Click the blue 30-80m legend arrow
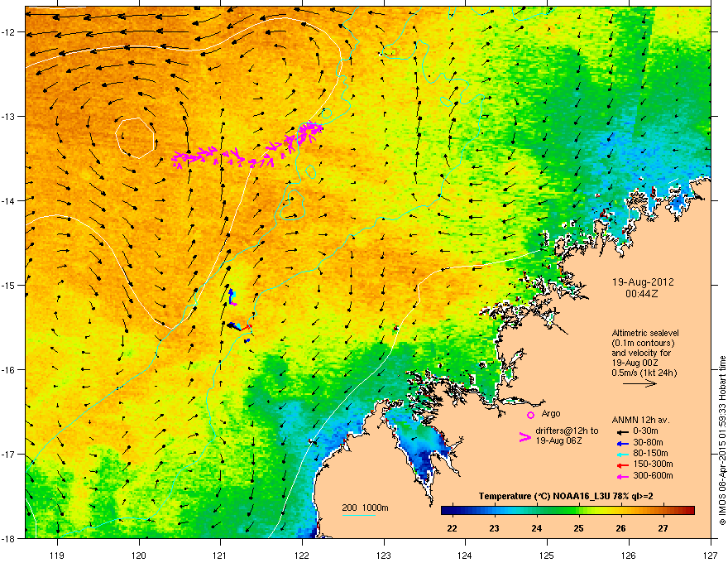This screenshot has width=728, height=563. tap(622, 443)
